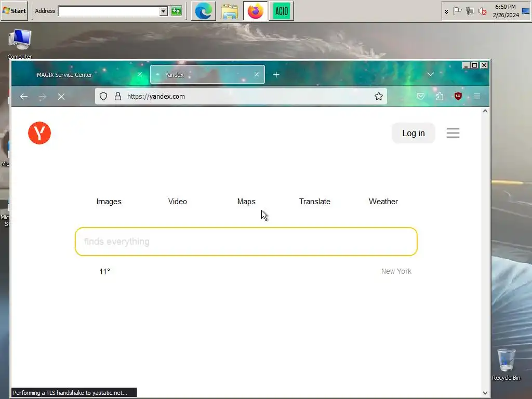This screenshot has width=532, height=399.
Task: Open the Translate link
Action: point(314,202)
